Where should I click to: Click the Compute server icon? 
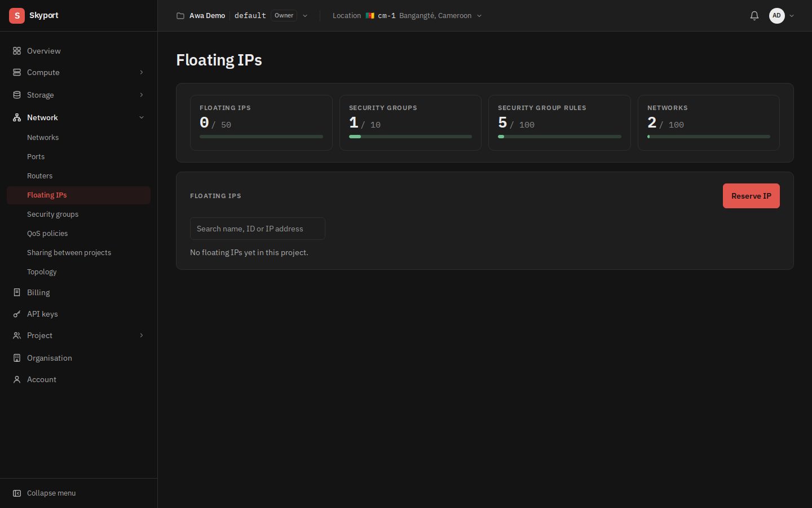tap(17, 72)
